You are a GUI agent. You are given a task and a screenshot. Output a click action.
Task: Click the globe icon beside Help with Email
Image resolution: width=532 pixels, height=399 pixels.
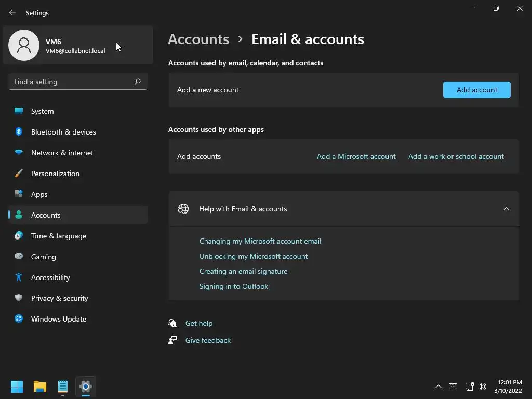click(183, 209)
